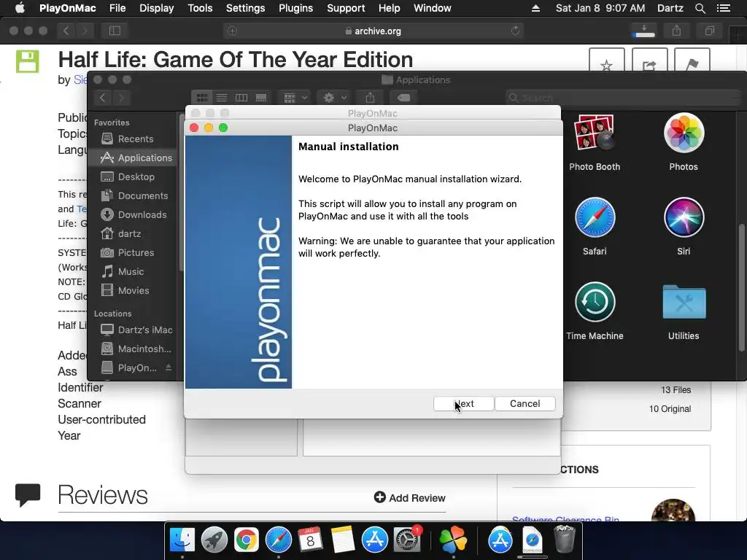Viewport: 747px width, 560px height.
Task: Open the Support menu
Action: [x=345, y=8]
